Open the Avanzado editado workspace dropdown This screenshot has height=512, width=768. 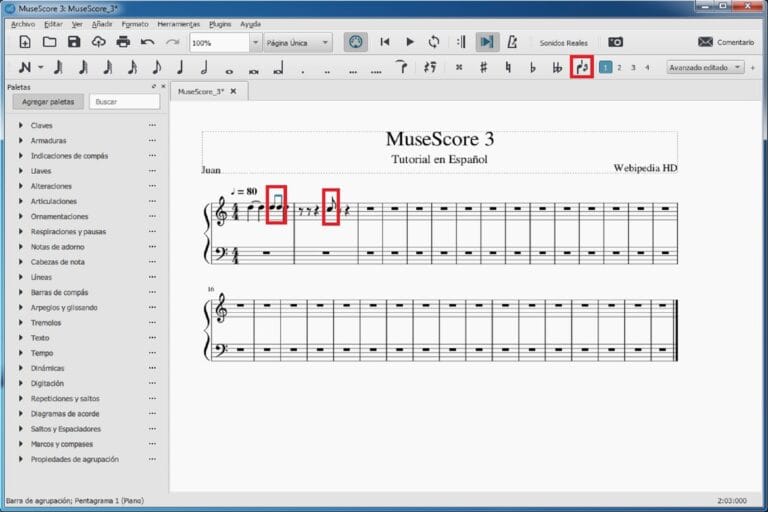point(705,68)
